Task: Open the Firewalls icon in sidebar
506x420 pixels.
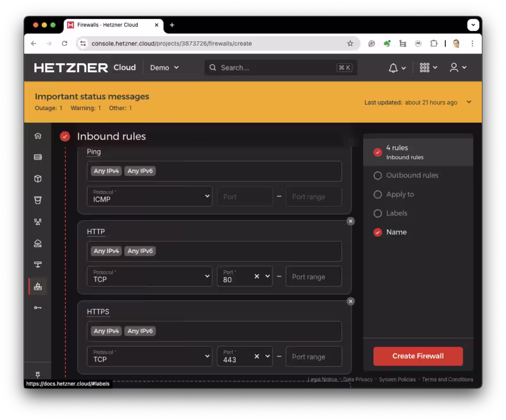Action: pyautogui.click(x=38, y=286)
